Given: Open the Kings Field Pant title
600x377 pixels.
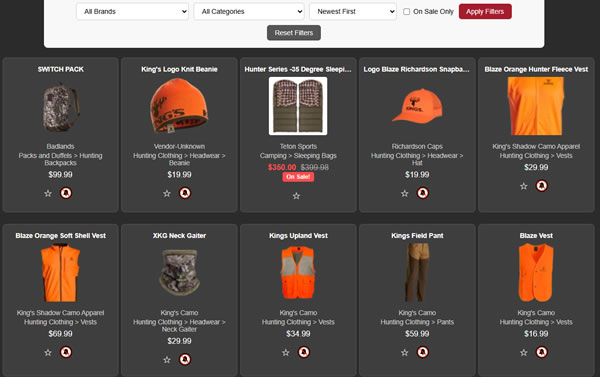Looking at the screenshot, I should [417, 236].
